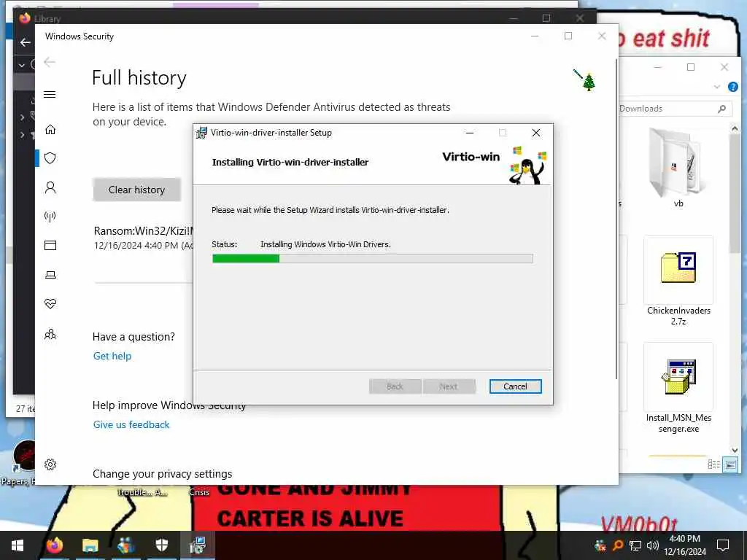Viewport: 747px width, 560px height.
Task: Click Downloads search field in Explorer
Action: (675, 109)
